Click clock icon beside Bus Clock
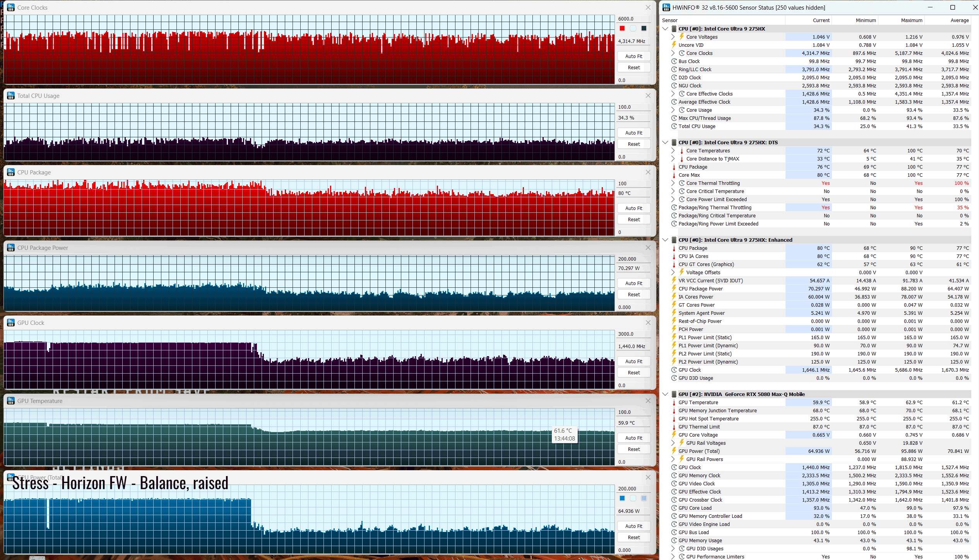The width and height of the screenshot is (979, 560). coord(674,61)
